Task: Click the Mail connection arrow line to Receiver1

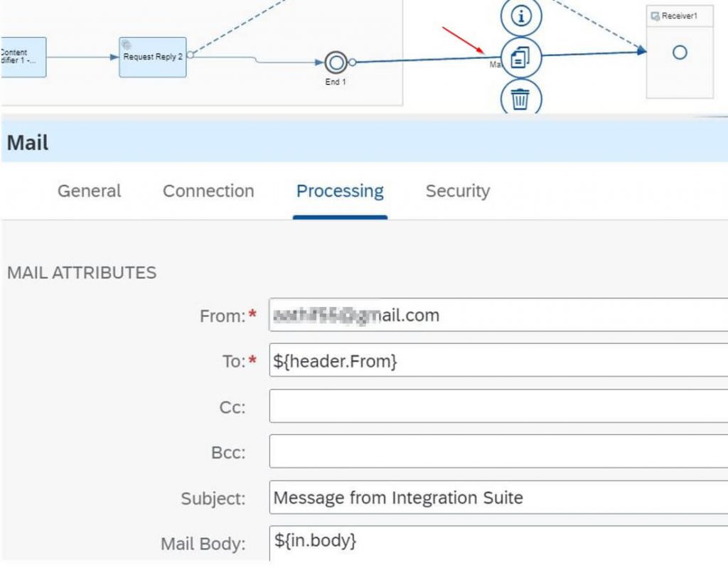Action: [x=594, y=53]
